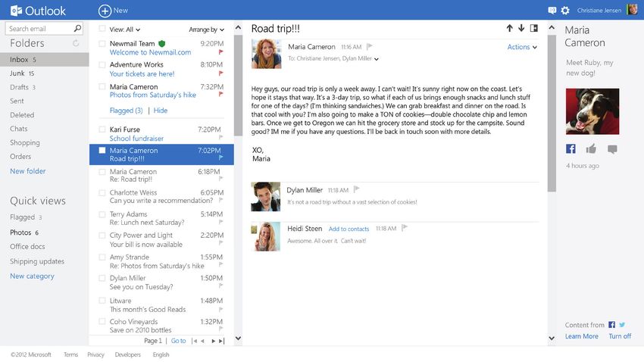Click the New category link
The width and height of the screenshot is (644, 362).
tap(32, 276)
